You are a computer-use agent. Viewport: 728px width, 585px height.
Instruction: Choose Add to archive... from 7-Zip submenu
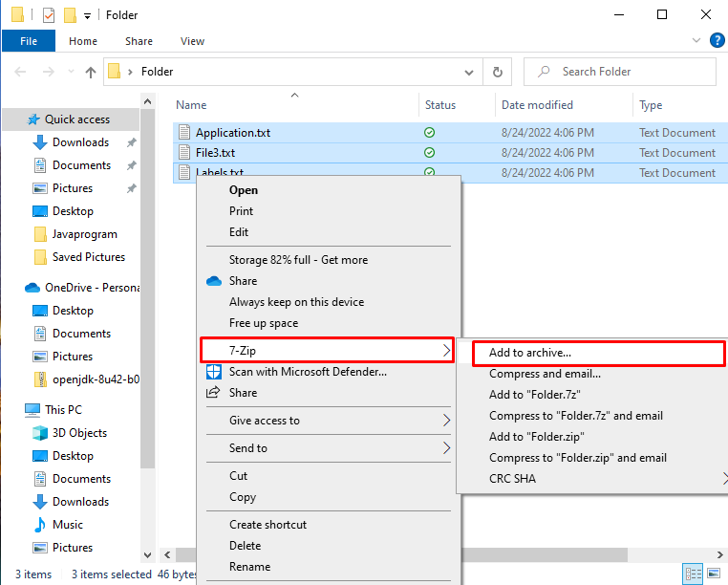(543, 353)
